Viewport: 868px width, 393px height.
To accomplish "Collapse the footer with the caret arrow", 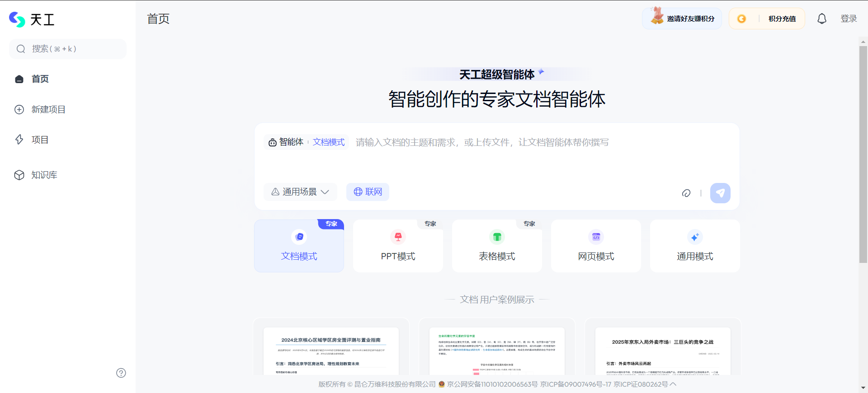I will click(673, 384).
